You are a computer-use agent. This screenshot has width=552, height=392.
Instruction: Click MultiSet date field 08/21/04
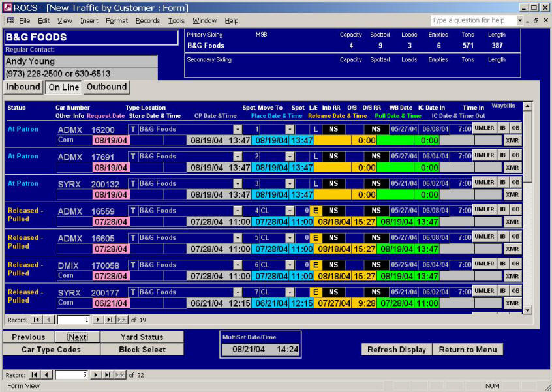tap(244, 350)
